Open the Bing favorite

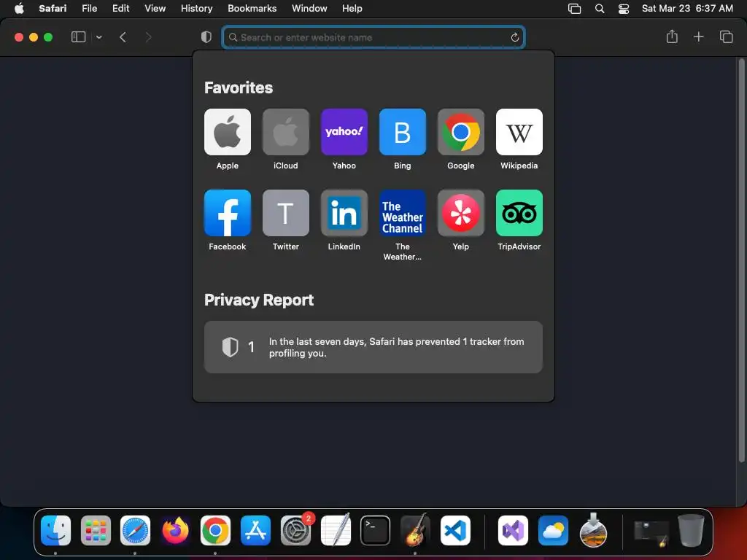tap(403, 132)
